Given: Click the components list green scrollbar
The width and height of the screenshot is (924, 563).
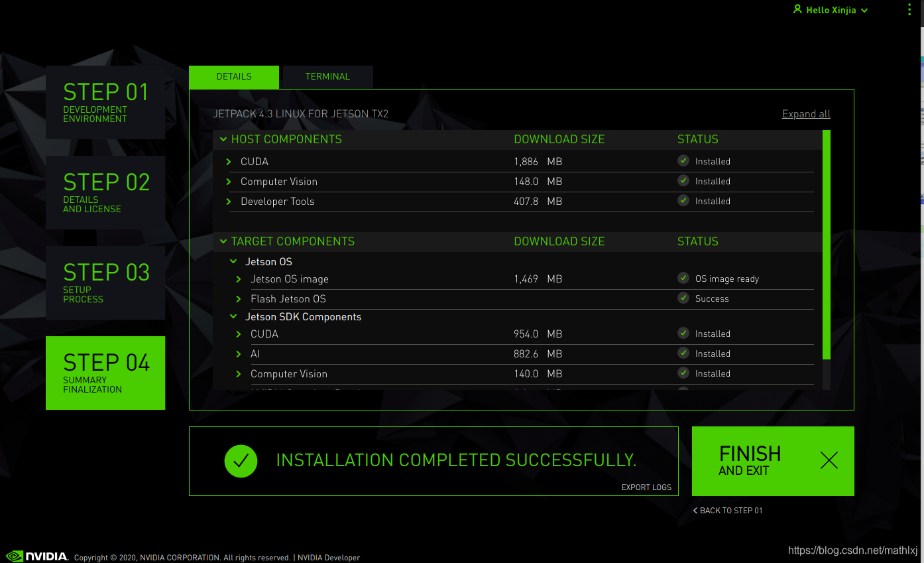Looking at the screenshot, I should pyautogui.click(x=827, y=244).
